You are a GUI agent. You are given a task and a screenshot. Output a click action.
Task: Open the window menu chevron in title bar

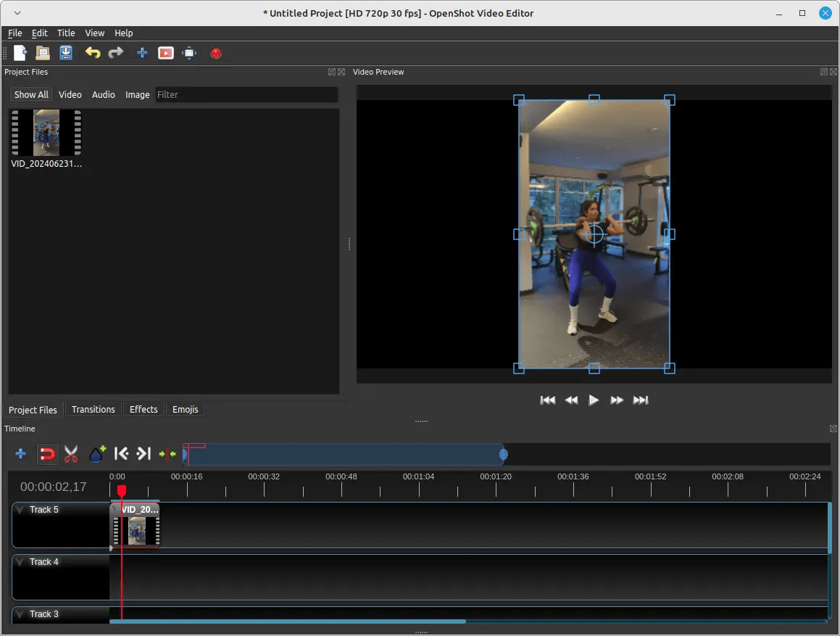17,13
